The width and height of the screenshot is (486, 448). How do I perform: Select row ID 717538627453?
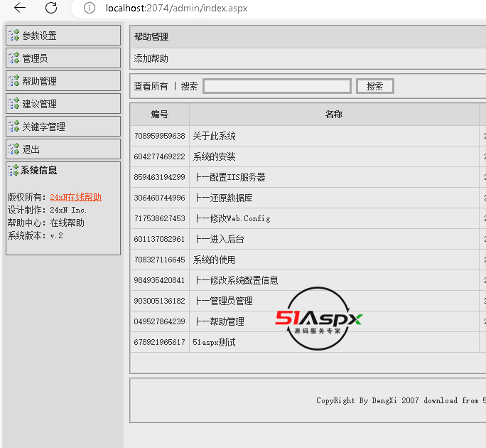(x=160, y=218)
